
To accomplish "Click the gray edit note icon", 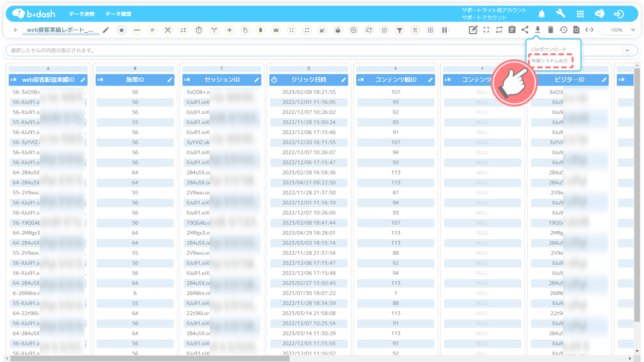I will tap(473, 30).
